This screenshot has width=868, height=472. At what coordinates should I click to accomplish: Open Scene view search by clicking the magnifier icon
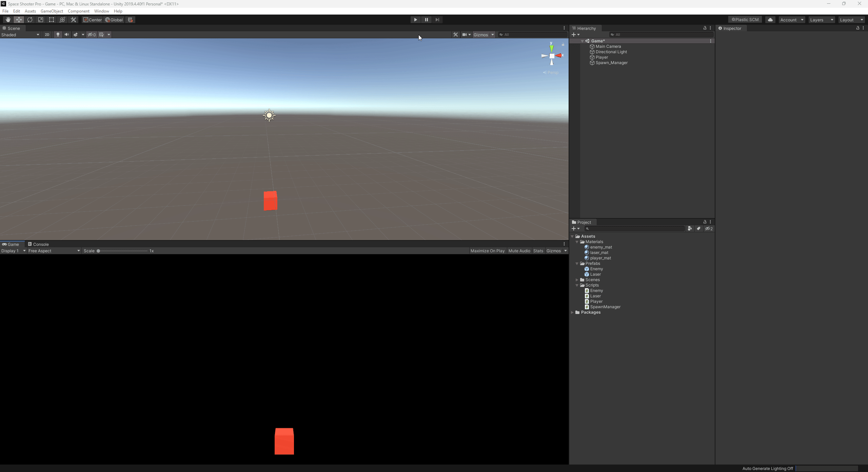(x=501, y=35)
